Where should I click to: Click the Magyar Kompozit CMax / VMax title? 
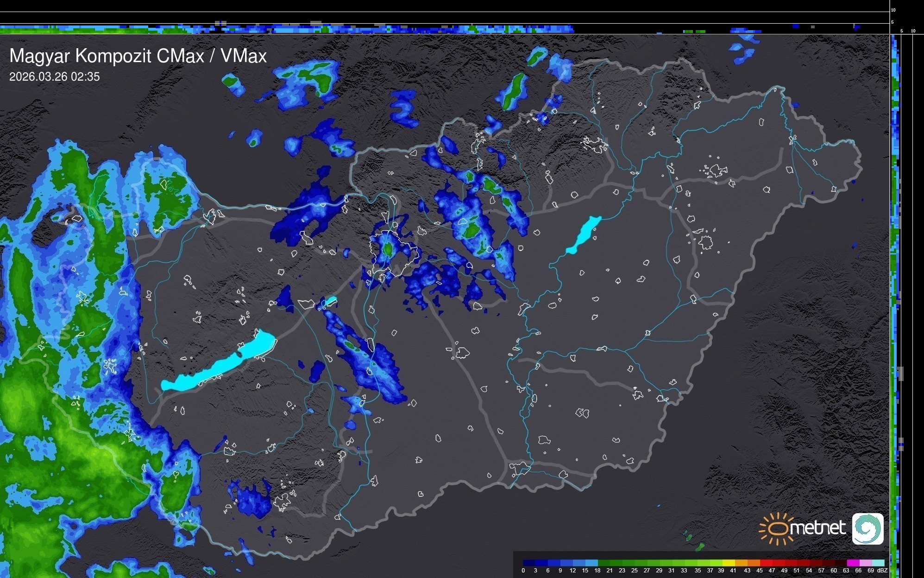coord(138,56)
